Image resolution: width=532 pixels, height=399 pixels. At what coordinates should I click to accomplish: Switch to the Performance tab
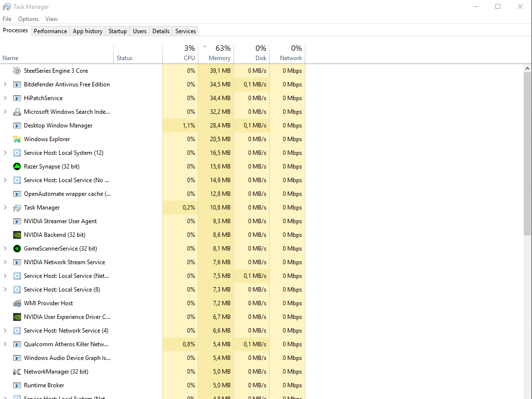[50, 31]
